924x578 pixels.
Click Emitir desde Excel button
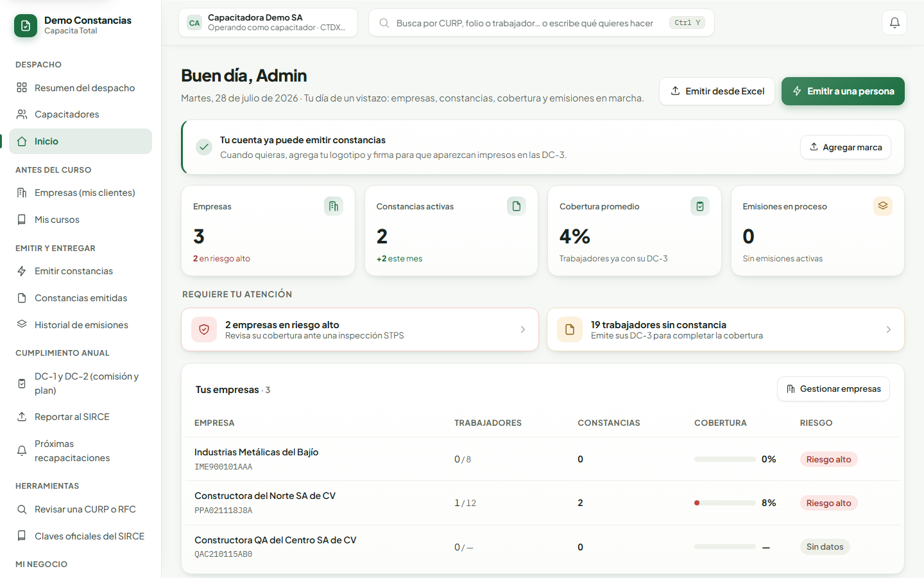pos(717,91)
